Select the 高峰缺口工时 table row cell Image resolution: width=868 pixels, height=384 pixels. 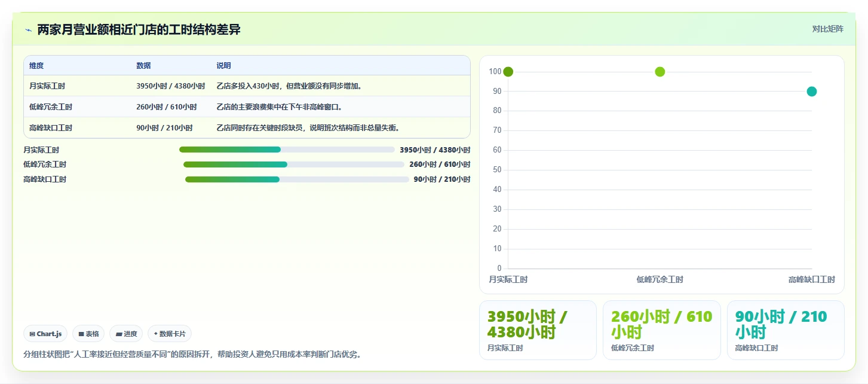[51, 128]
